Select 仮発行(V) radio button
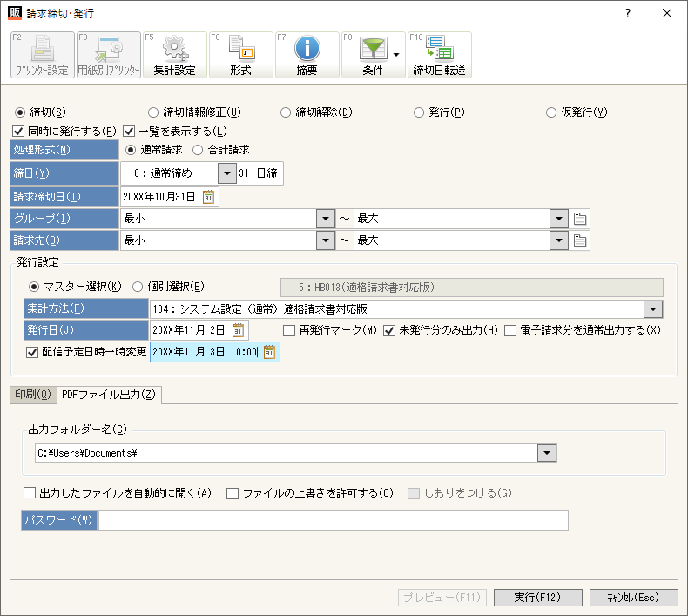This screenshot has height=616, width=688. pos(551,112)
